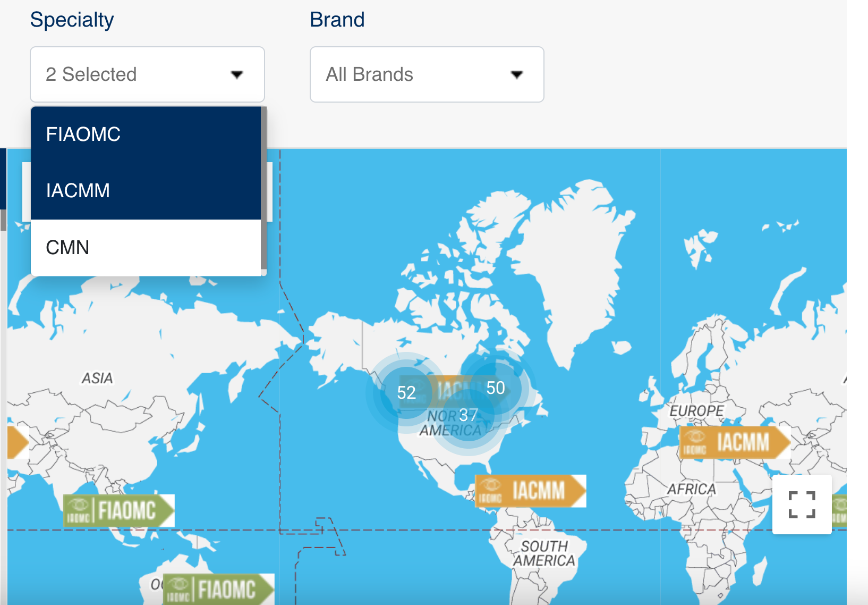Click the FIAOMC marker in southern Asia

click(x=119, y=511)
